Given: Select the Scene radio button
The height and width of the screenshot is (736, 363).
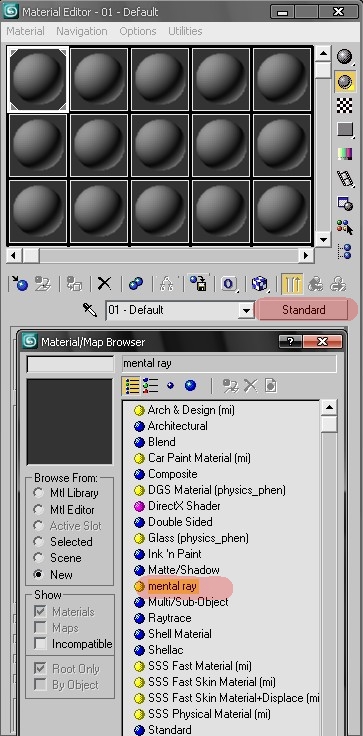Looking at the screenshot, I should (38, 558).
